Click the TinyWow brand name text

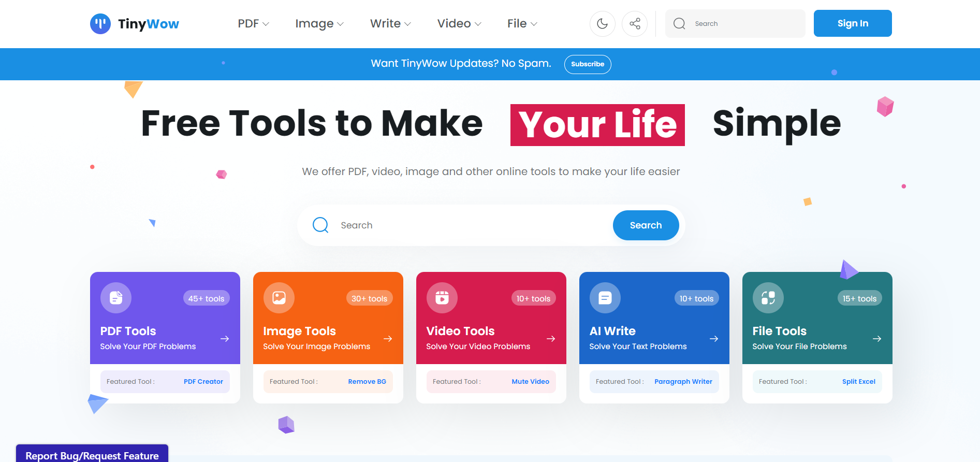click(x=149, y=24)
